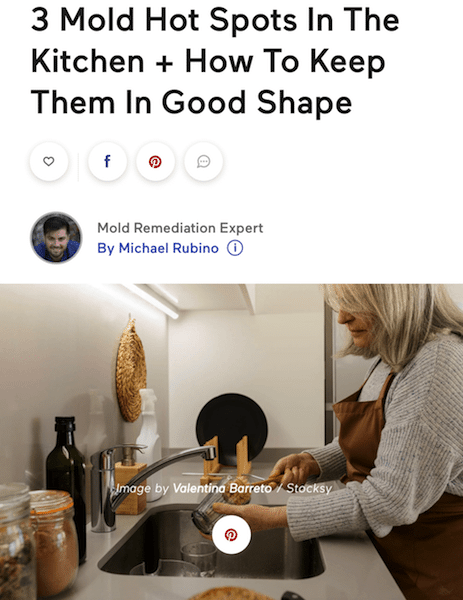Pin the hero image with the Pinterest button
The width and height of the screenshot is (463, 600).
231,535
